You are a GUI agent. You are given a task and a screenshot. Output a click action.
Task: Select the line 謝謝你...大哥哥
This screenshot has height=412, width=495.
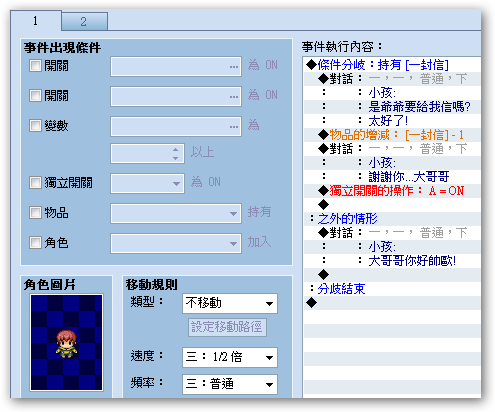click(392, 177)
